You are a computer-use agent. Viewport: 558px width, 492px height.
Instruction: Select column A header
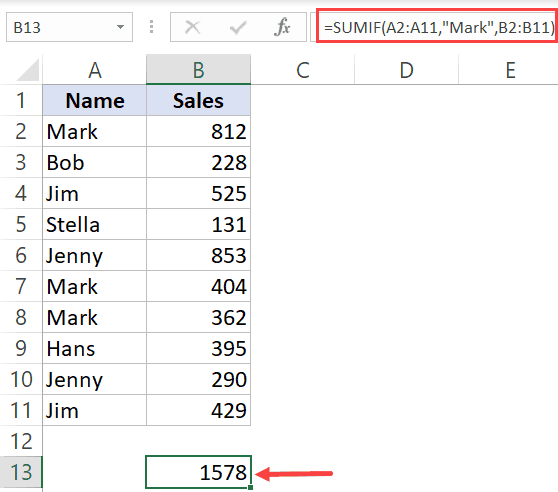95,70
